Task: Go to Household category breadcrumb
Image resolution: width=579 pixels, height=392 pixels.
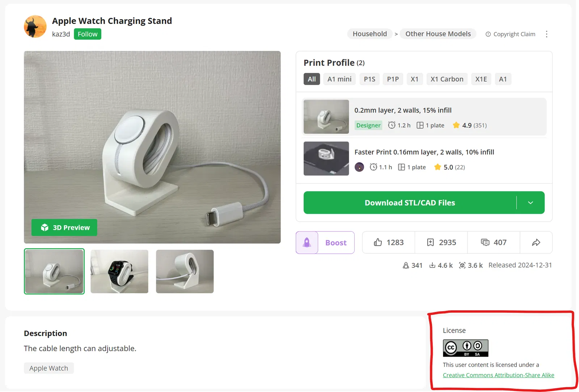Action: click(x=369, y=34)
